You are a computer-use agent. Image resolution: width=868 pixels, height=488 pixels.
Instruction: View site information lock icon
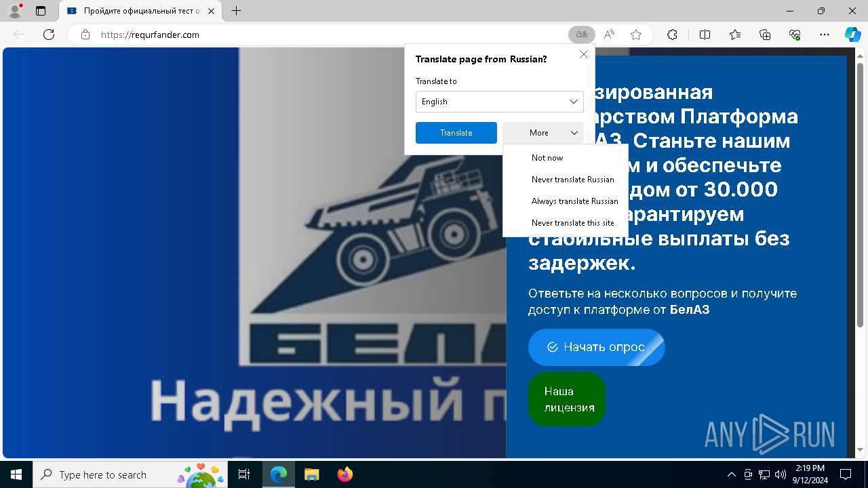click(x=85, y=35)
